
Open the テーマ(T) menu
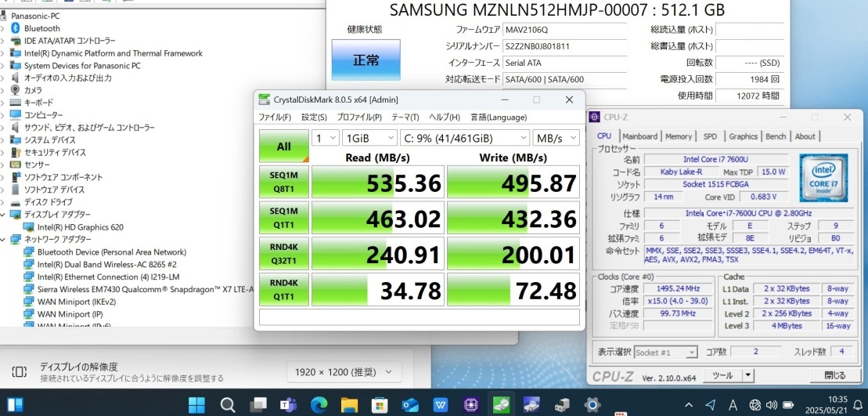pyautogui.click(x=405, y=118)
